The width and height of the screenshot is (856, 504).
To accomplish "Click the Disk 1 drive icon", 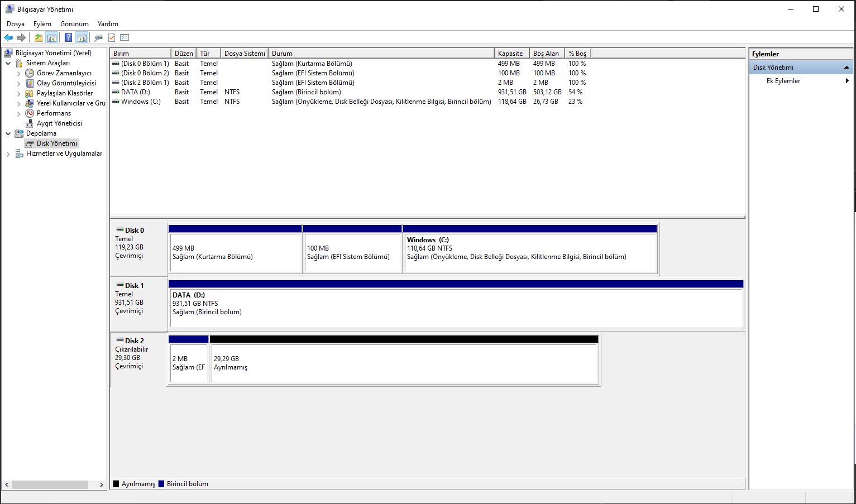I will point(119,285).
